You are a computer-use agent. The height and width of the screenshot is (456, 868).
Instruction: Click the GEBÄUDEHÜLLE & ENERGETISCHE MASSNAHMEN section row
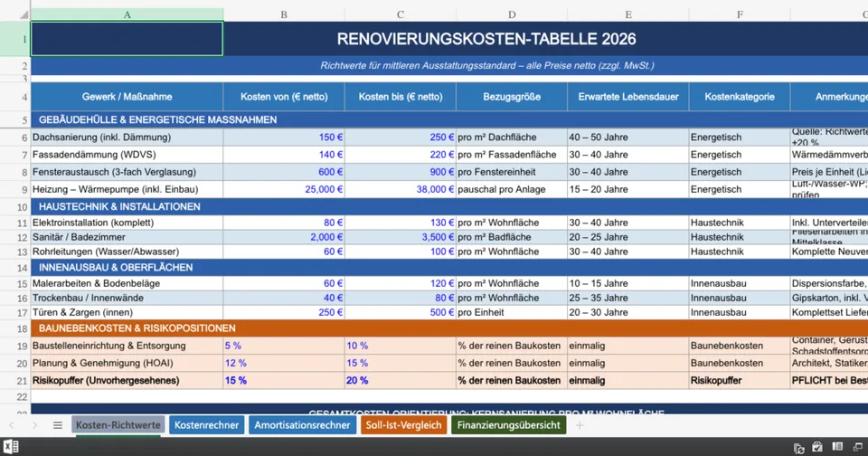click(x=449, y=119)
